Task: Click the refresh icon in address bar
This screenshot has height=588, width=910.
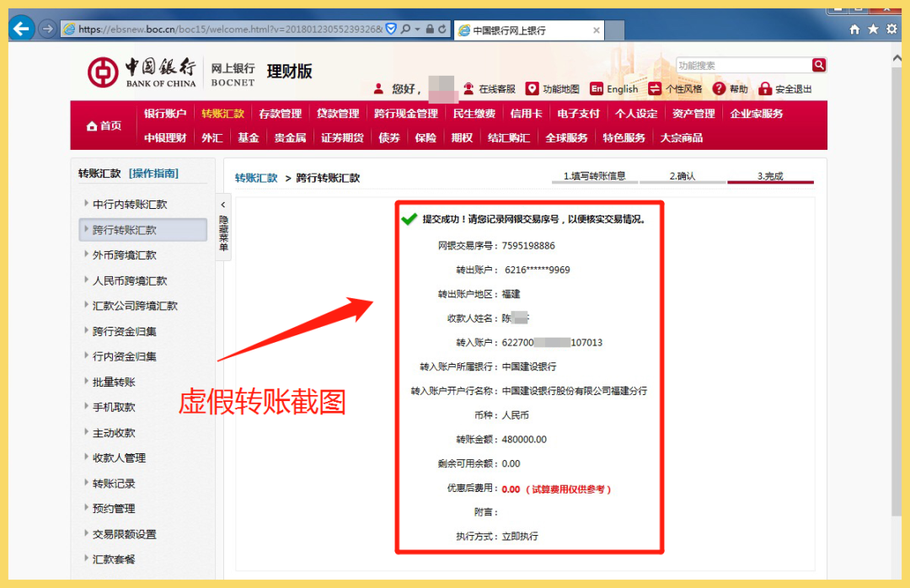Action: (442, 29)
